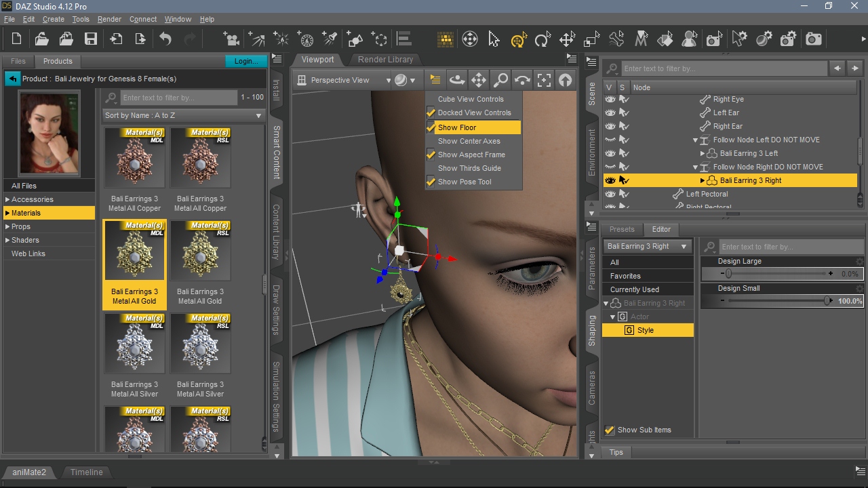Click the Save scene floppy icon
Image resolution: width=868 pixels, height=488 pixels.
(91, 39)
